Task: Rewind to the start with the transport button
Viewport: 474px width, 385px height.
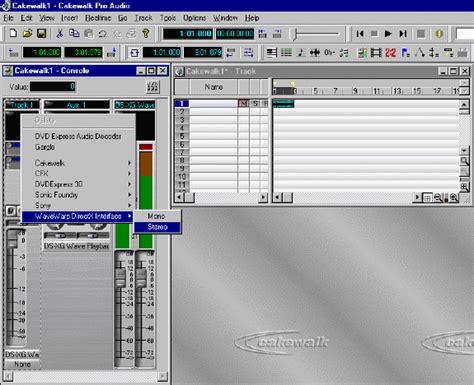Action: point(360,34)
